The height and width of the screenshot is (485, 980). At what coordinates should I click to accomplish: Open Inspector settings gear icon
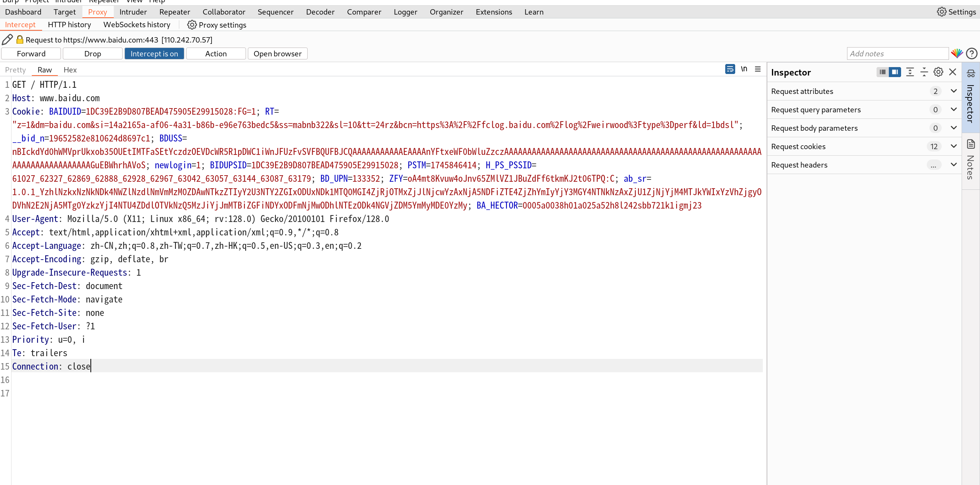pyautogui.click(x=938, y=72)
